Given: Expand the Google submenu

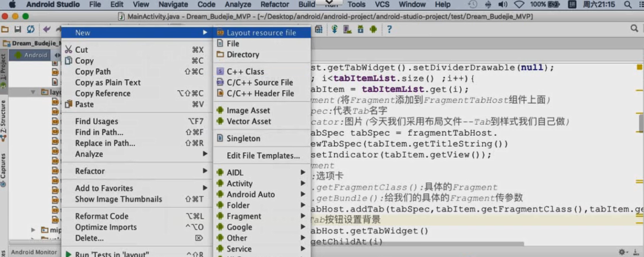Looking at the screenshot, I should tap(262, 227).
